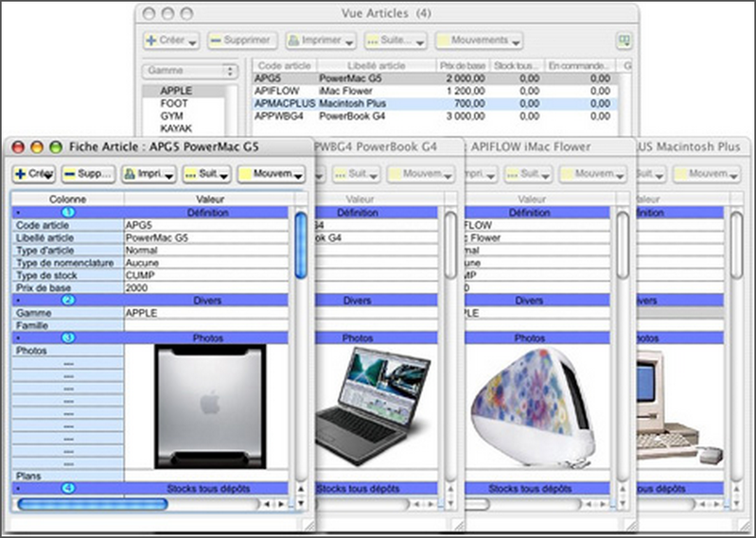Open the Gamme combo box

[x=190, y=71]
